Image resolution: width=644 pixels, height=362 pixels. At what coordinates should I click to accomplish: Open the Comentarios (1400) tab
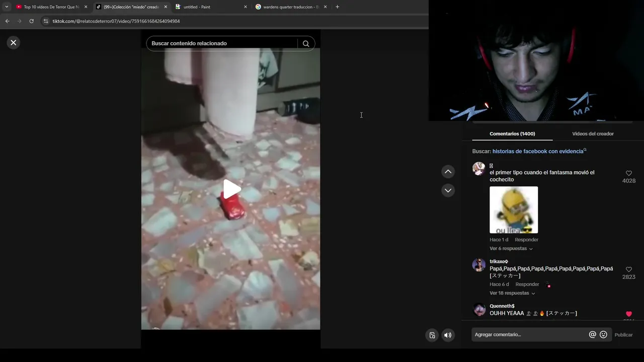pyautogui.click(x=512, y=134)
